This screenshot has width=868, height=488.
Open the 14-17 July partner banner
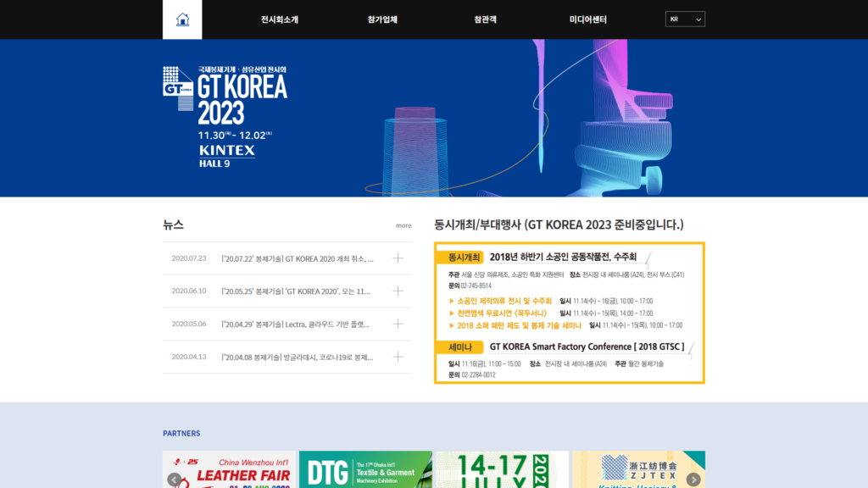(x=502, y=469)
